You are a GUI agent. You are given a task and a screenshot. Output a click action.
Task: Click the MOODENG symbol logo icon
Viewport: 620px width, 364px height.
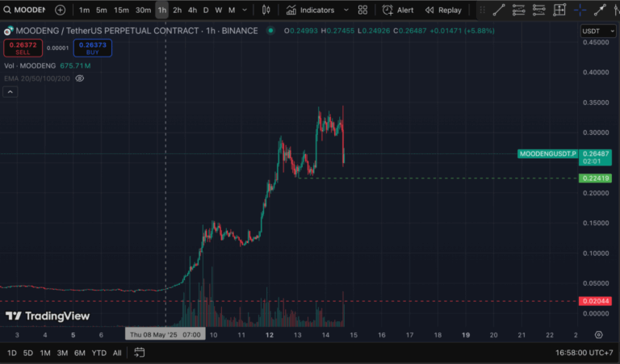(x=8, y=31)
